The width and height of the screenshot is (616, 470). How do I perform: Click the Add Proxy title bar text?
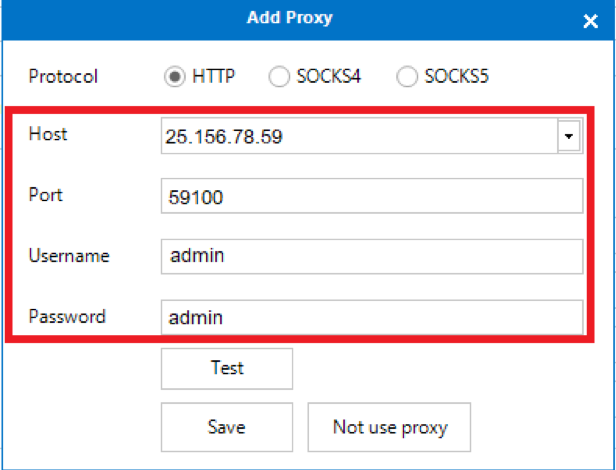[290, 18]
